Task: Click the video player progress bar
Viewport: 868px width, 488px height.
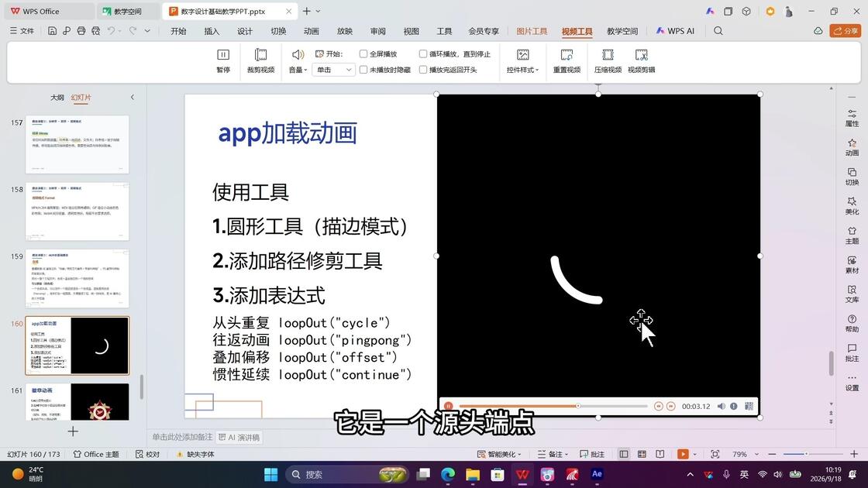Action: 553,406
